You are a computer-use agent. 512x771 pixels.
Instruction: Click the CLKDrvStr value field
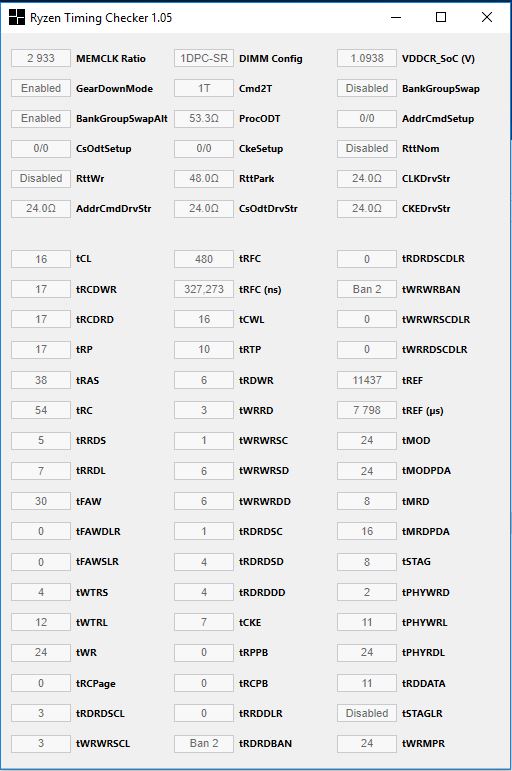pos(366,178)
